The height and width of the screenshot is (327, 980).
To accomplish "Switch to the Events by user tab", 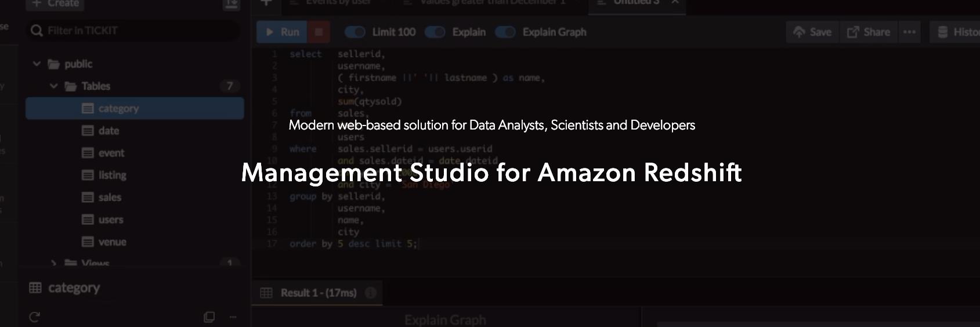I will [339, 3].
